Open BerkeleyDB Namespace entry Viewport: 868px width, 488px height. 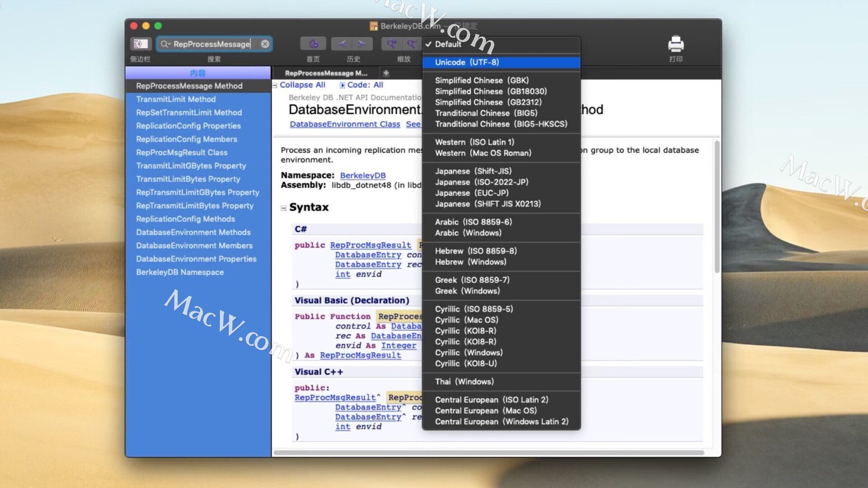[x=198, y=272]
